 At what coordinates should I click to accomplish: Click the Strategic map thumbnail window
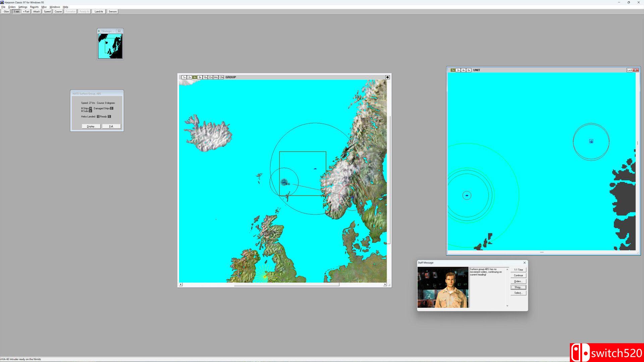coord(110,45)
